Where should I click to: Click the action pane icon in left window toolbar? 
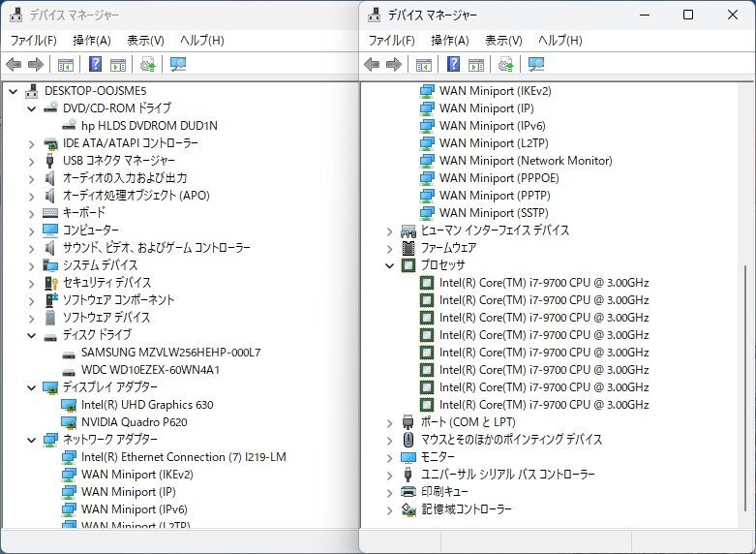(118, 65)
